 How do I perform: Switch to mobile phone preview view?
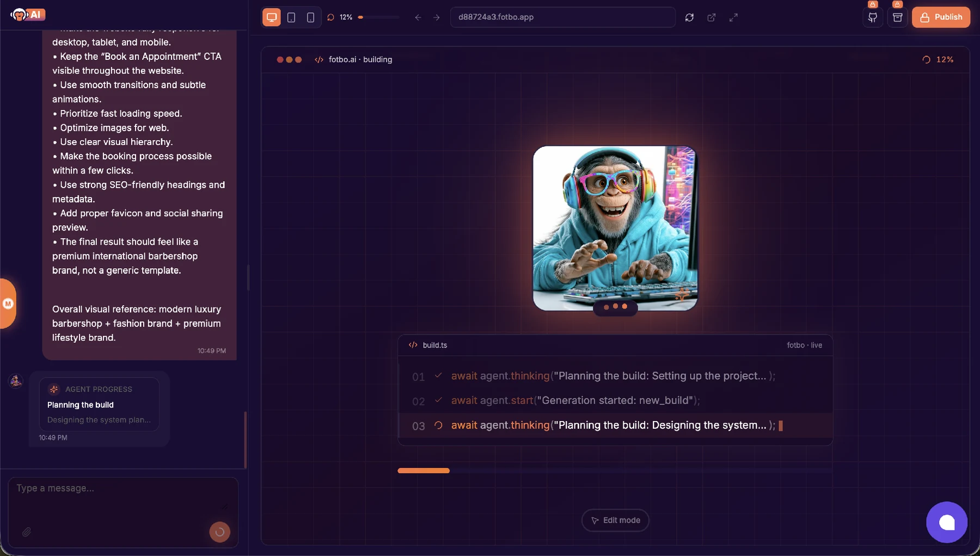pos(310,17)
